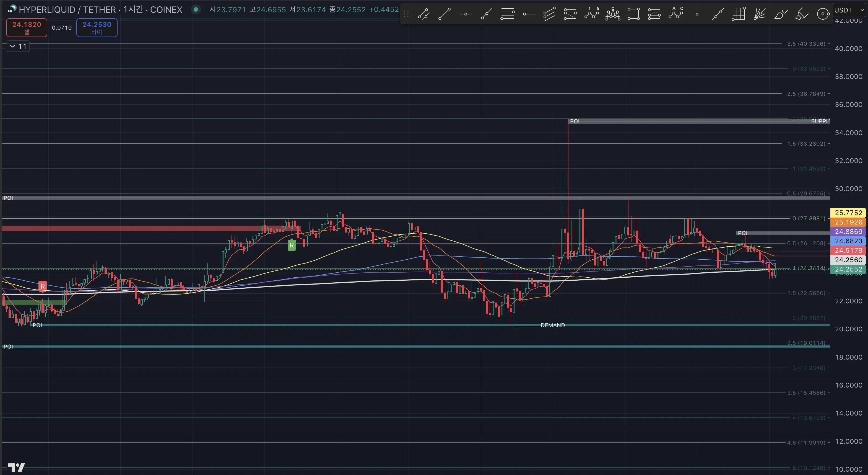Click the blue 24.6823 price label
Image resolution: width=868 pixels, height=475 pixels.
tap(848, 241)
